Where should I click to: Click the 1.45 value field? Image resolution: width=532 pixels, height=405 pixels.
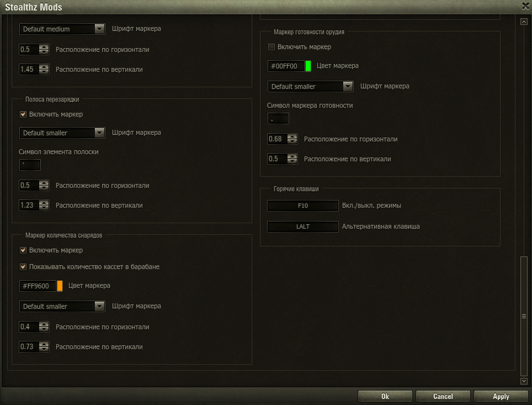(29, 69)
